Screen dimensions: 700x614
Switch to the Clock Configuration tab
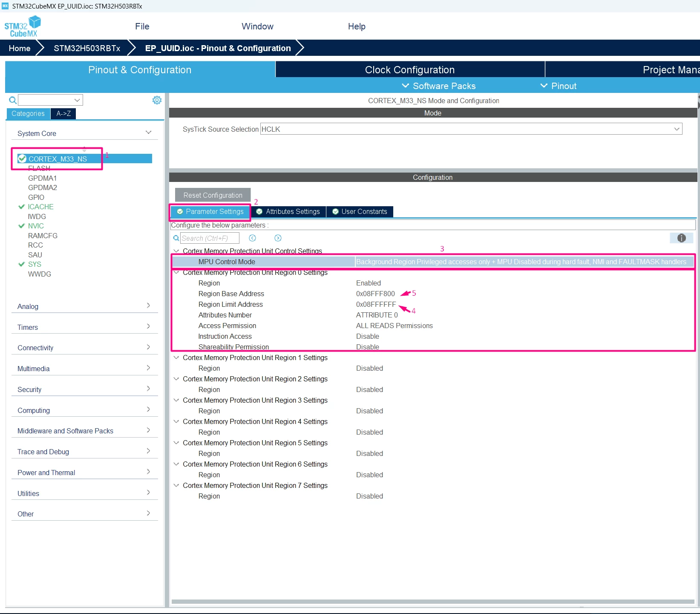410,70
